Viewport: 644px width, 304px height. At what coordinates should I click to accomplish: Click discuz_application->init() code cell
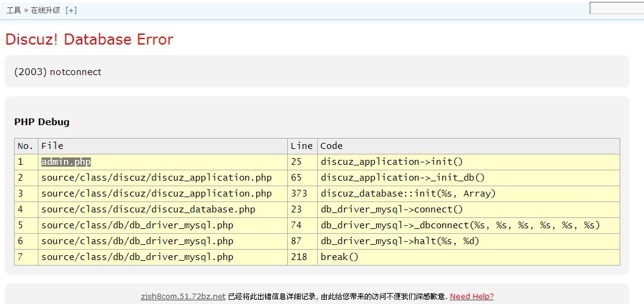point(468,162)
